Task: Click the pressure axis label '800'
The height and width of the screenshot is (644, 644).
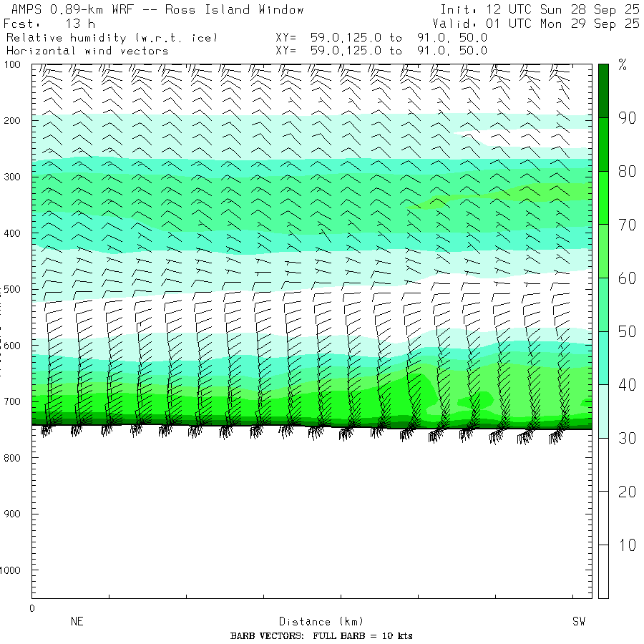Action: (x=12, y=458)
